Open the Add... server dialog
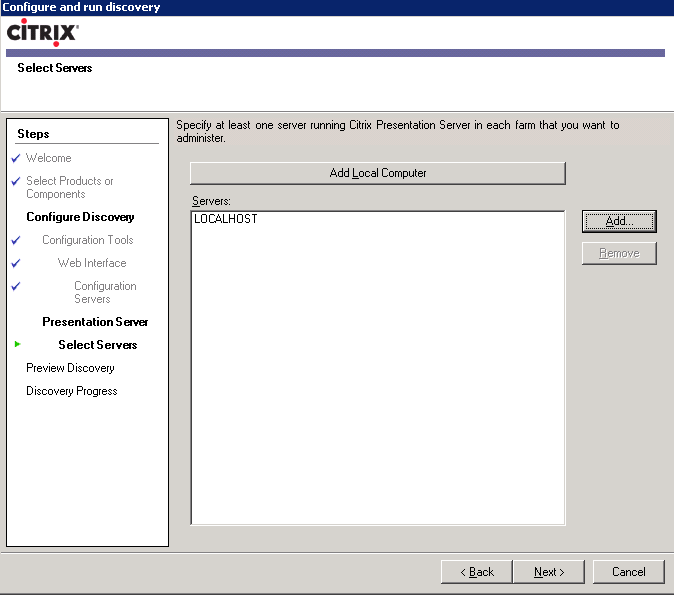 [x=619, y=221]
